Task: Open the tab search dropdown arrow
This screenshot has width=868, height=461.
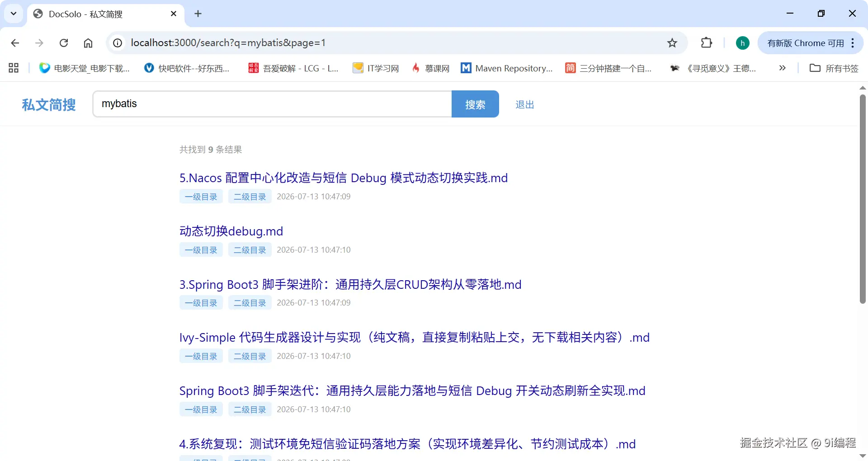Action: [14, 14]
